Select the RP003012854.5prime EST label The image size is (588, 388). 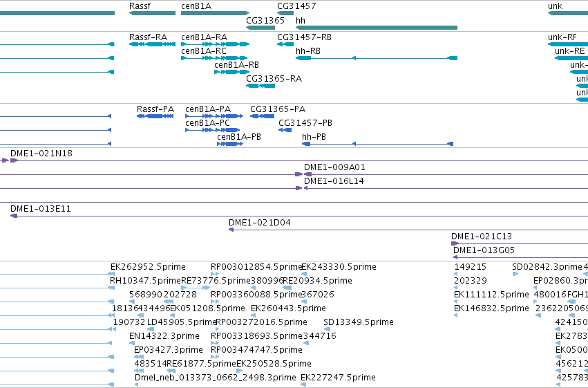coord(256,267)
